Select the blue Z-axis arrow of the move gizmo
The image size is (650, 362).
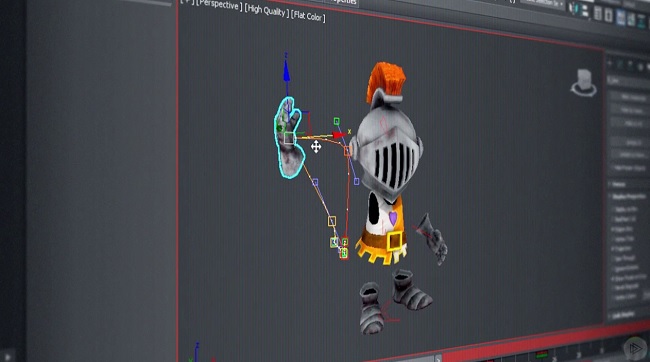click(286, 71)
